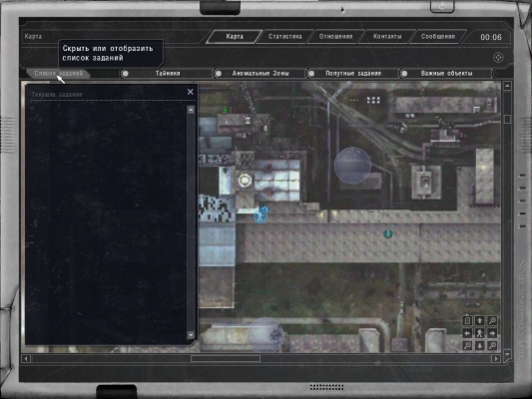Pan the map down with the arrow button
This screenshot has height=399, width=532.
pyautogui.click(x=479, y=346)
